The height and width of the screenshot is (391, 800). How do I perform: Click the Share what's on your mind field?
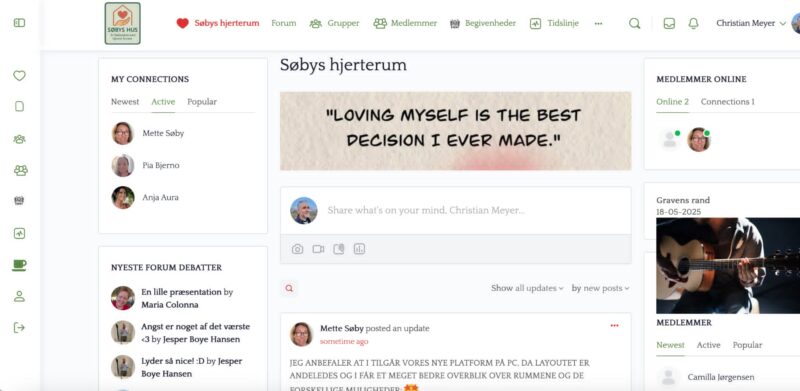(426, 210)
